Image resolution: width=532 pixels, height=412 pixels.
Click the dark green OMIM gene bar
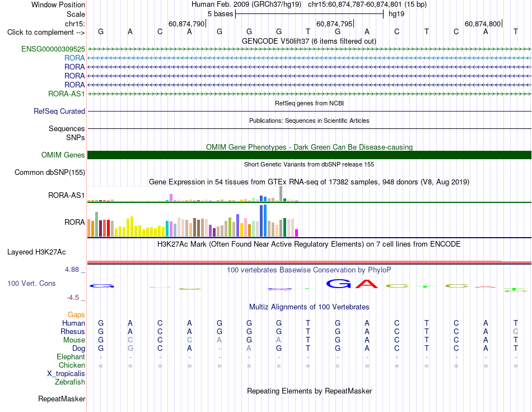coord(309,155)
